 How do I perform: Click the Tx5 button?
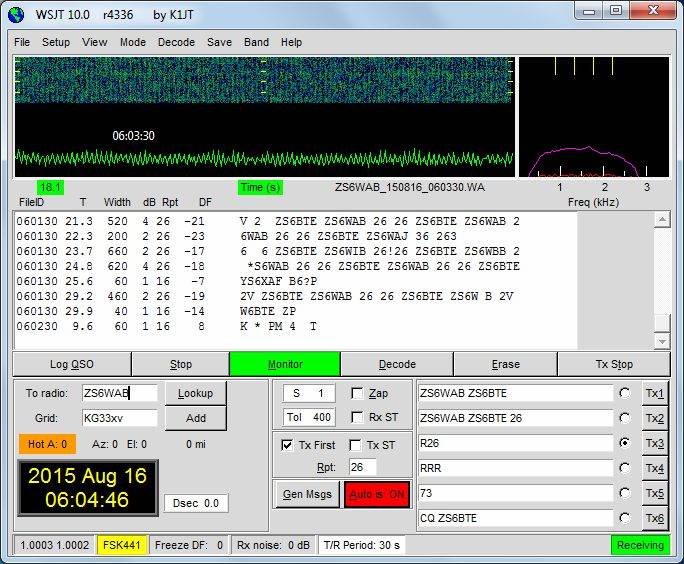pos(654,493)
